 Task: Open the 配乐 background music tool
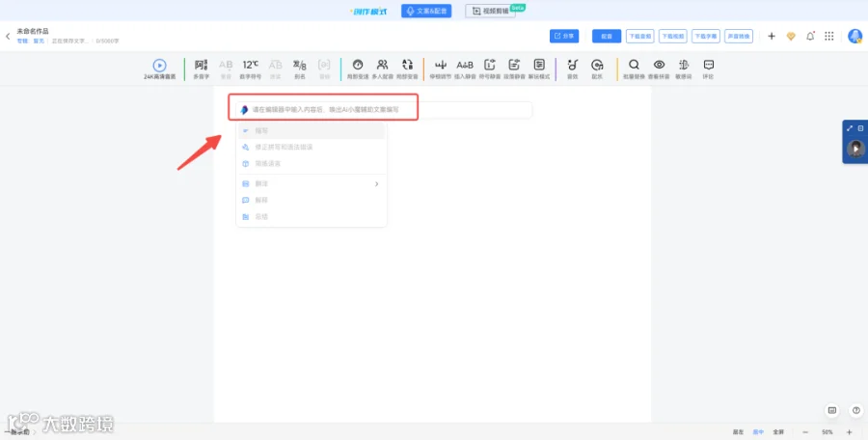(597, 69)
